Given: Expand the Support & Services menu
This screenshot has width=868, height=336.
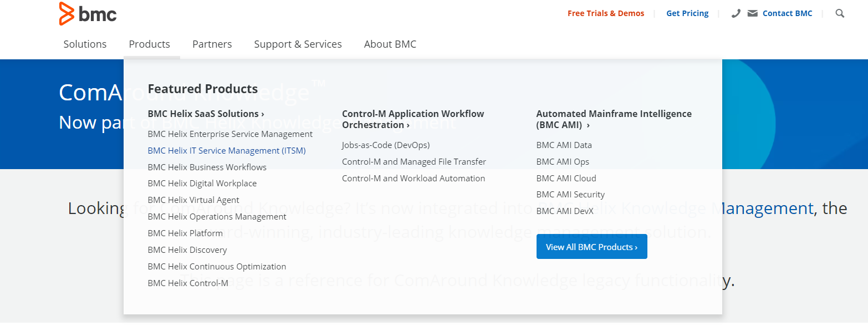Looking at the screenshot, I should click(x=298, y=44).
